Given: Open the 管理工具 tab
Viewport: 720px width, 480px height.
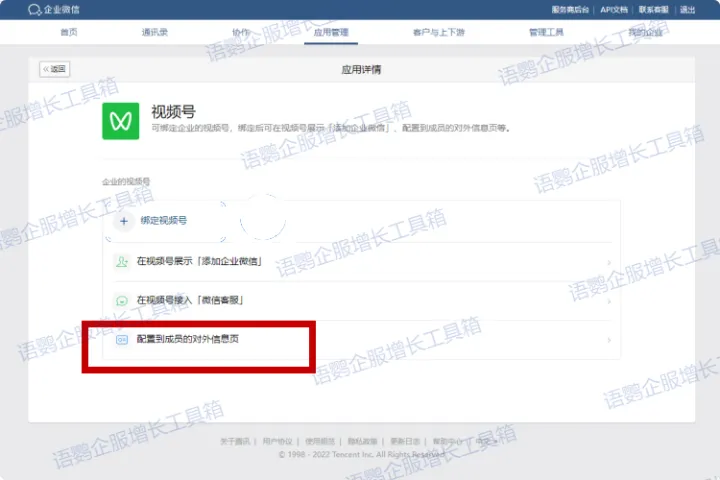Looking at the screenshot, I should click(546, 32).
